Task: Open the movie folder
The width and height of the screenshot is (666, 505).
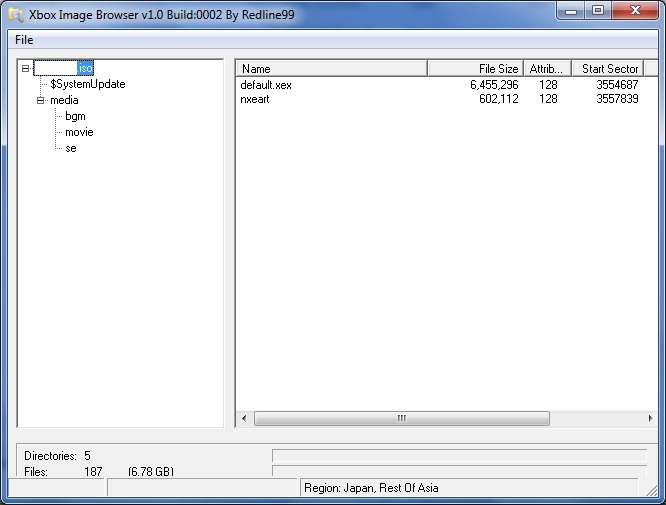Action: coord(79,132)
